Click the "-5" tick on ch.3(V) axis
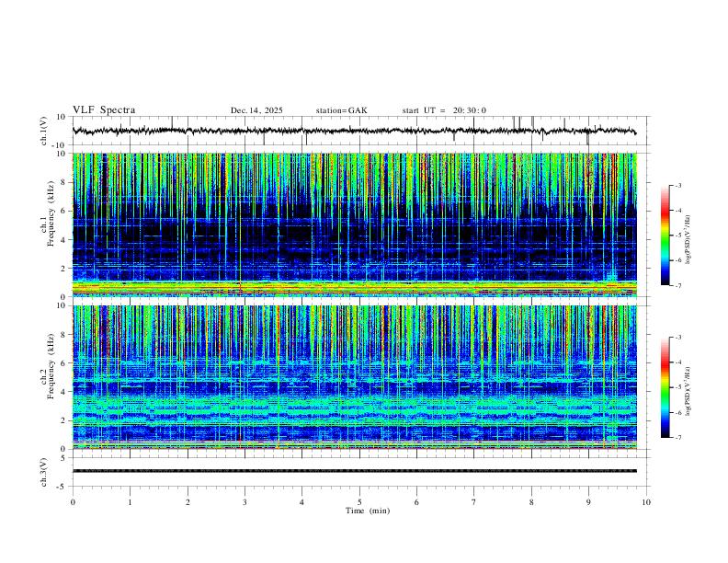This screenshot has height=563, width=728. tap(63, 487)
